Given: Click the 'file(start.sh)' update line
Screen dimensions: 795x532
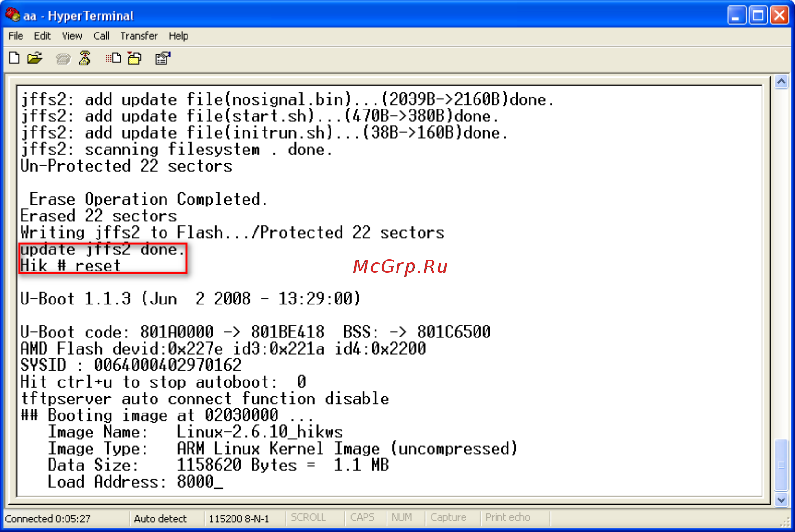Looking at the screenshot, I should pyautogui.click(x=260, y=116).
